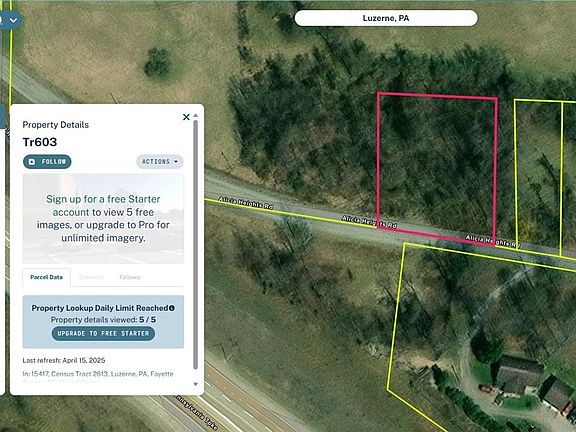Screen dimensions: 576x432
Task: Open the Census Tract 2613 location link
Action: point(79,374)
